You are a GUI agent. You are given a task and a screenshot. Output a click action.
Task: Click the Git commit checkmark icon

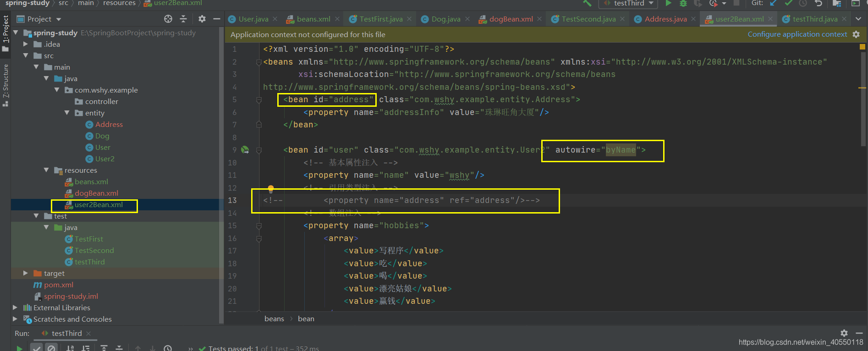(x=788, y=3)
